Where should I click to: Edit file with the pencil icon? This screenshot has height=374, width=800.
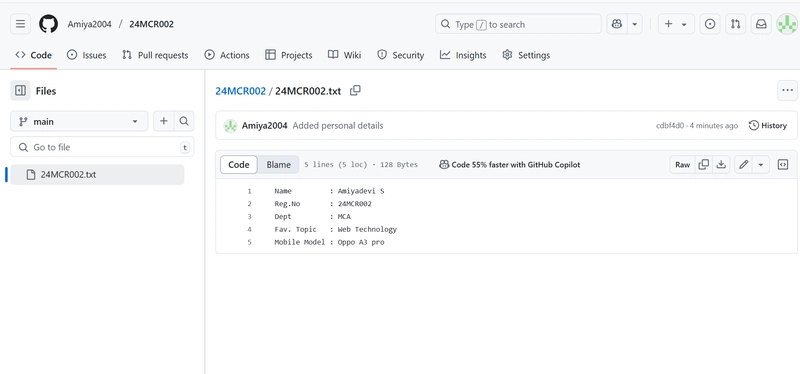click(x=744, y=164)
